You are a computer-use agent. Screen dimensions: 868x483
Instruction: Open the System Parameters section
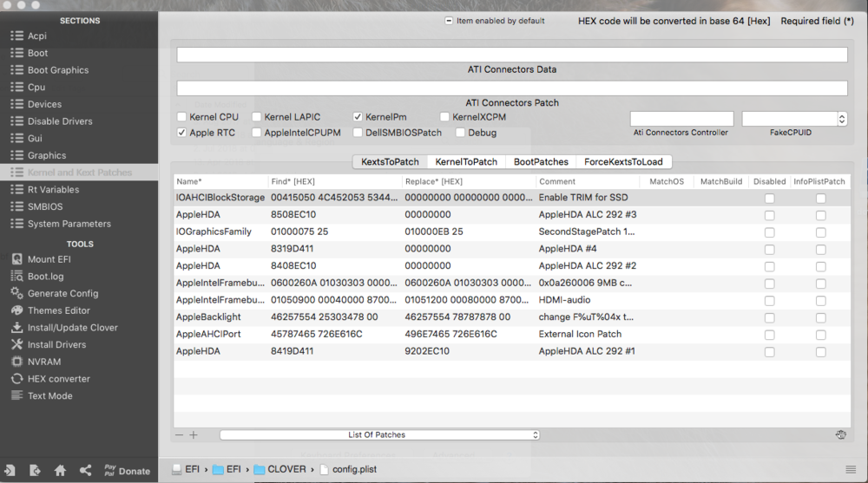tap(69, 224)
